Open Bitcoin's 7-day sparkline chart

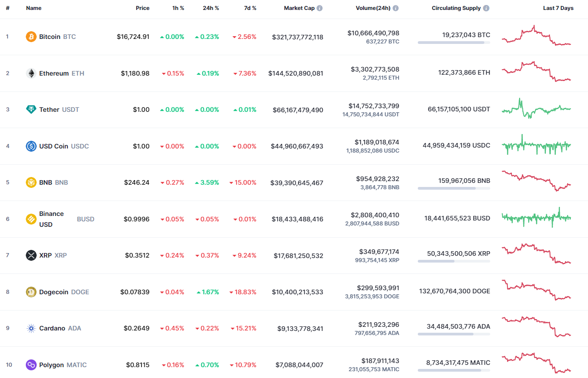click(536, 37)
